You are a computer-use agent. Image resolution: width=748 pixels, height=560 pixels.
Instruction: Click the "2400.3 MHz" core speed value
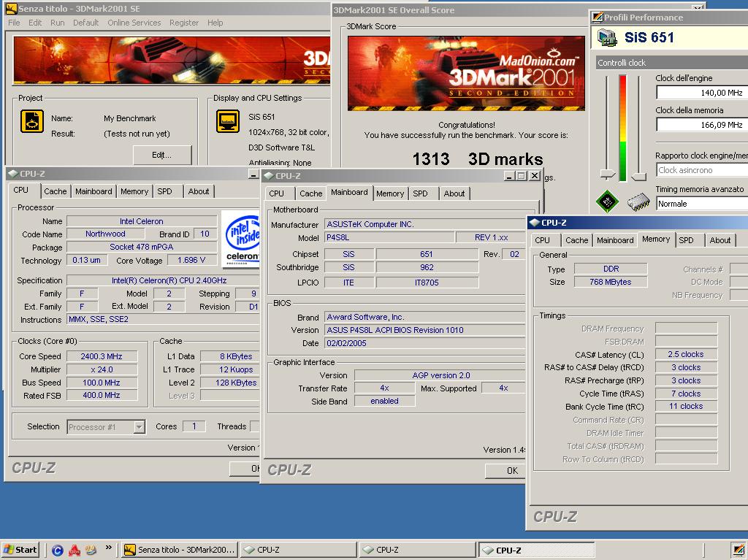[101, 356]
